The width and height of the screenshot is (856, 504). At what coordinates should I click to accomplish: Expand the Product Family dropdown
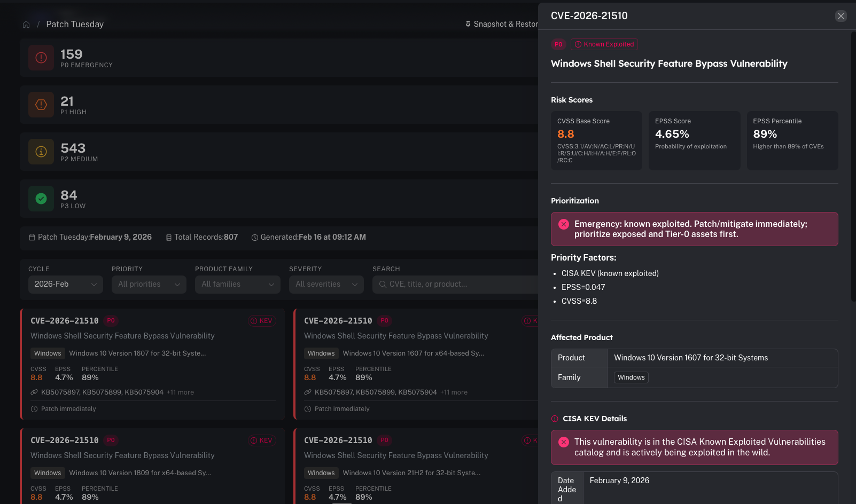pyautogui.click(x=237, y=284)
